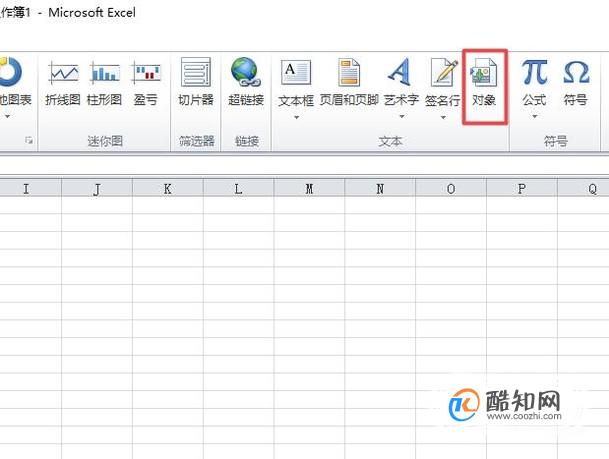Image resolution: width=609 pixels, height=459 pixels.
Task: Insert a Line sparkline (折线图)
Action: (63, 83)
